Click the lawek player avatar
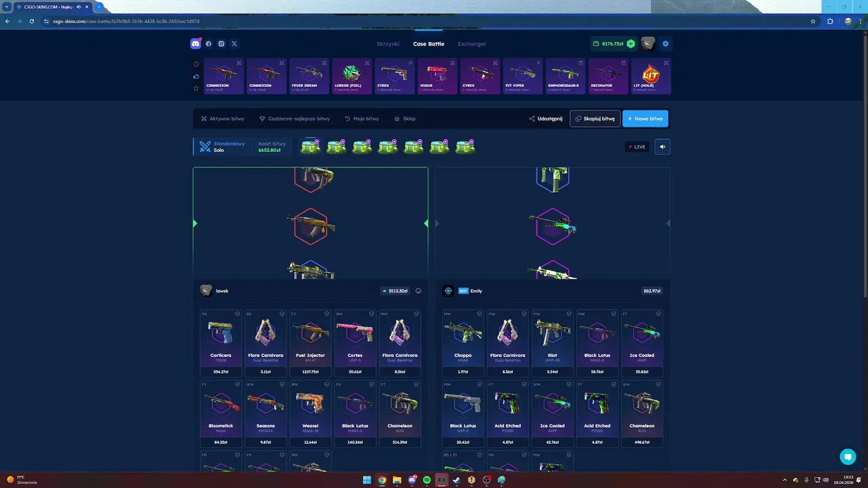The height and width of the screenshot is (488, 868). [206, 291]
